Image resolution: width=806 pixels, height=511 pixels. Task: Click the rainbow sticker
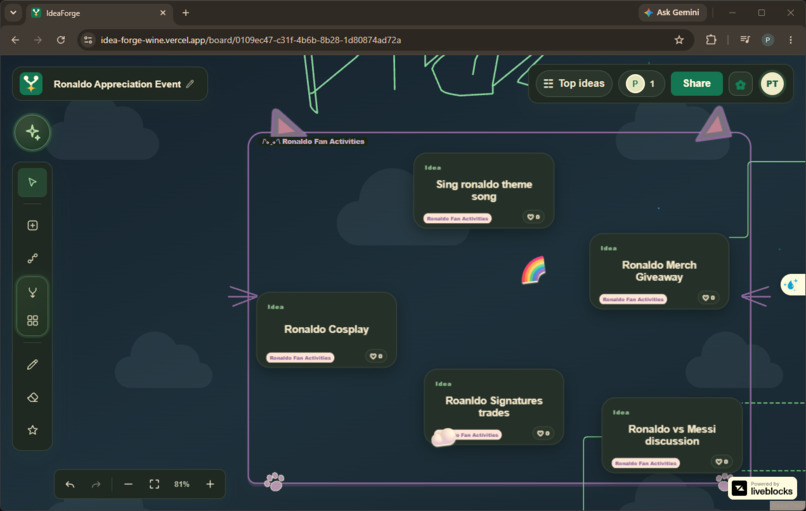coord(533,270)
